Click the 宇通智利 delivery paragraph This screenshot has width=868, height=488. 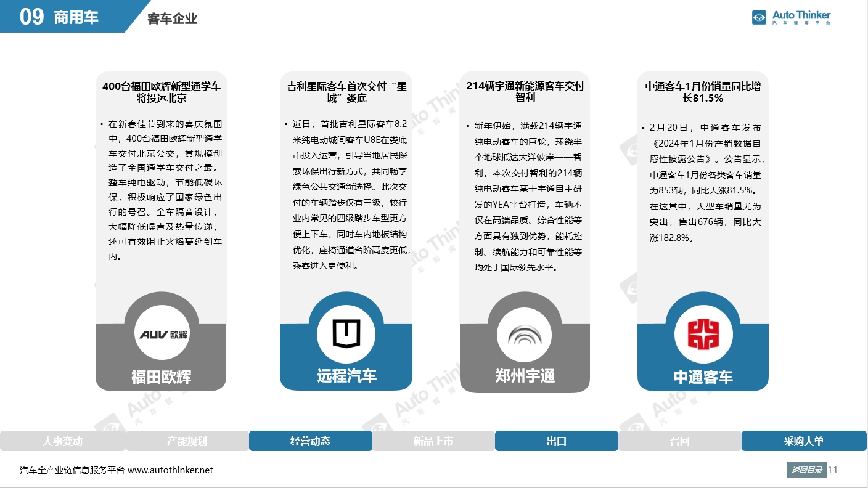(x=528, y=197)
